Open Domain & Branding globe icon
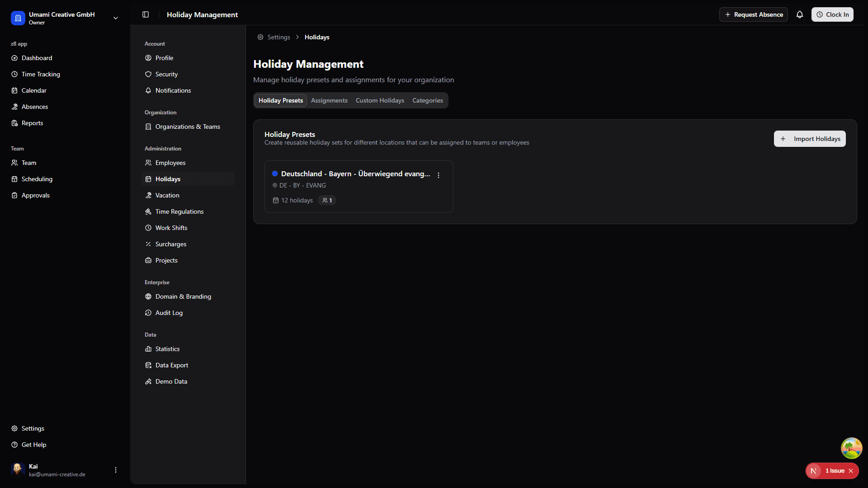The image size is (868, 488). 148,296
